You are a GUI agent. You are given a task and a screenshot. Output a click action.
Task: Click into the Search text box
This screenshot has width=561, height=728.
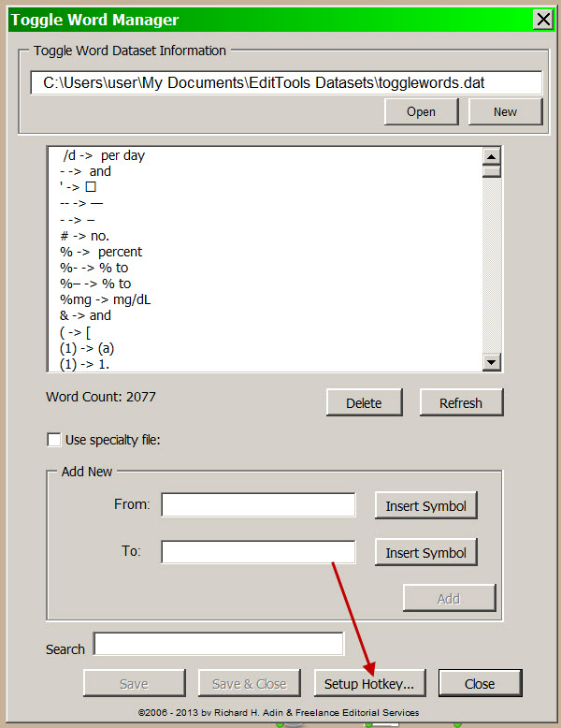pyautogui.click(x=218, y=645)
